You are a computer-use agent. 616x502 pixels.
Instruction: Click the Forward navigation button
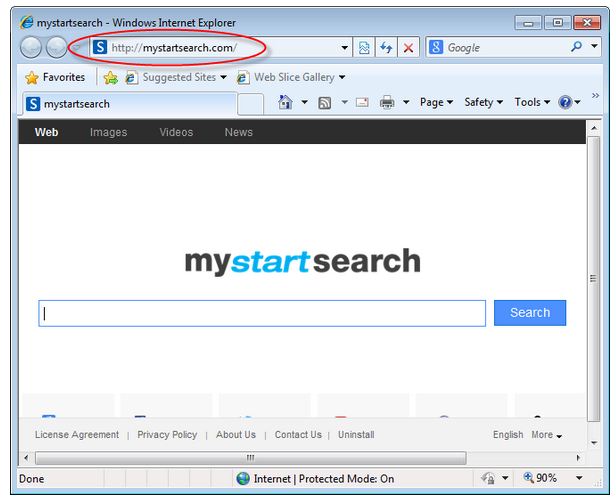coord(56,48)
